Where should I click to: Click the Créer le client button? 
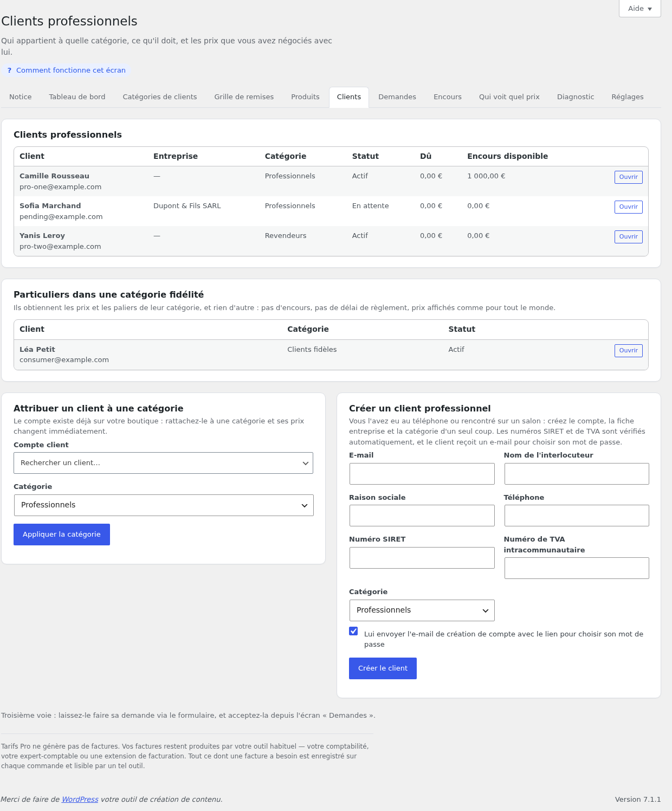tap(383, 668)
